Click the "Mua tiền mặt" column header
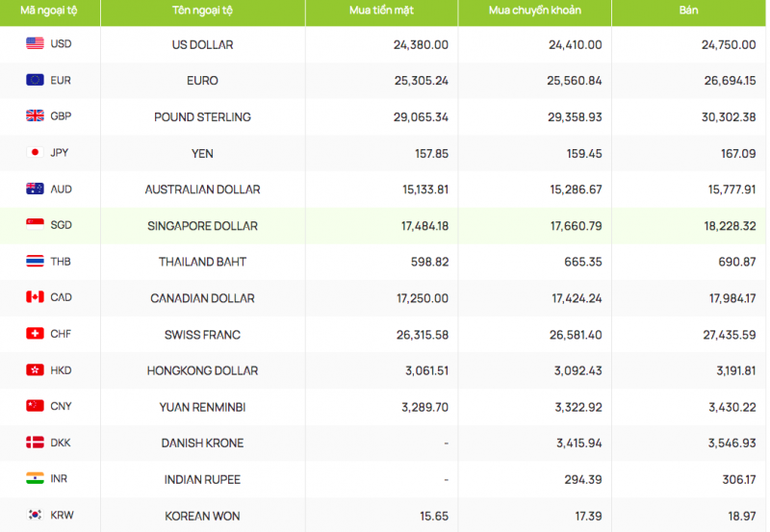770x532 pixels. (x=381, y=11)
